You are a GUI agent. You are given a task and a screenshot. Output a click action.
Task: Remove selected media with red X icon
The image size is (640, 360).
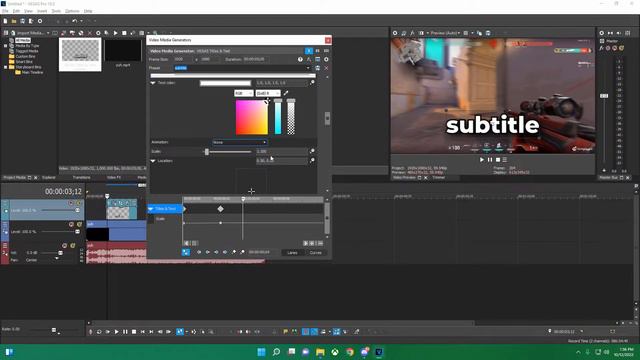tap(90, 33)
